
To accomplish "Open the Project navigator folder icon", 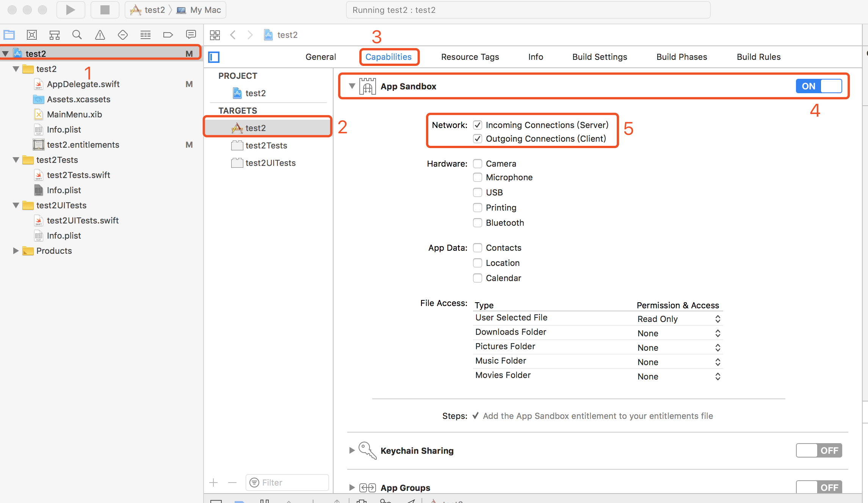I will point(9,35).
